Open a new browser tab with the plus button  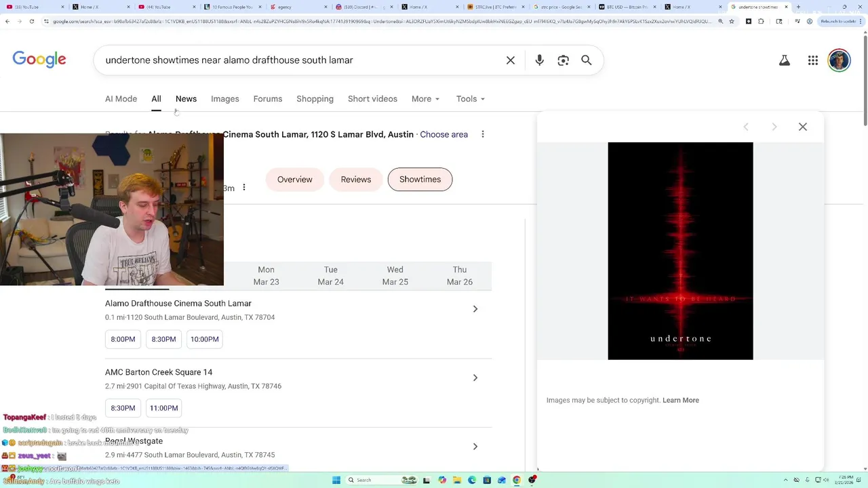click(x=798, y=7)
